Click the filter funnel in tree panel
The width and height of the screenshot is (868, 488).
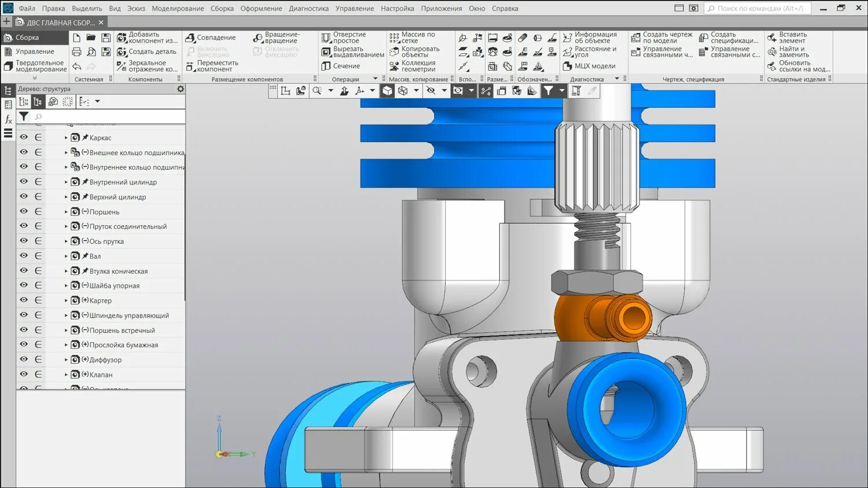coord(24,116)
